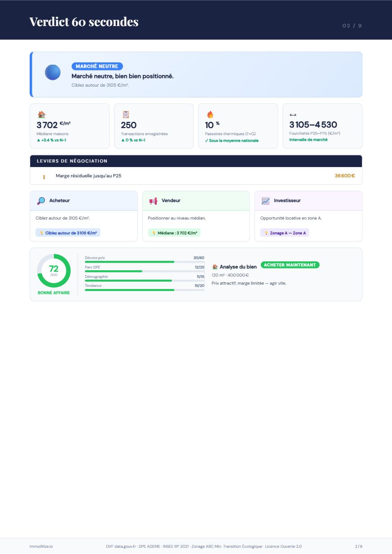Click the Tendance progress bar

click(x=145, y=290)
